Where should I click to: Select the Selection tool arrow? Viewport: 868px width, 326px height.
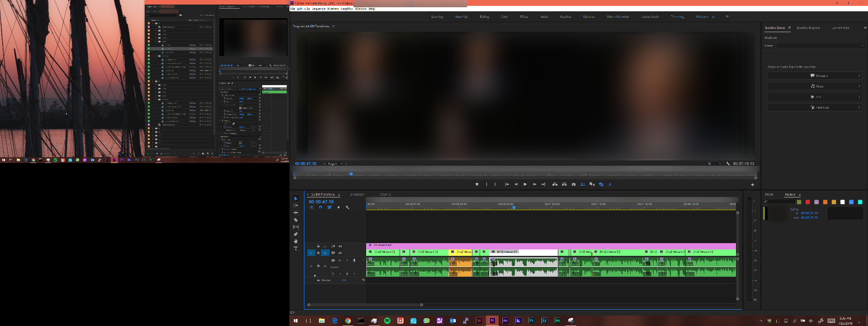coord(296,198)
